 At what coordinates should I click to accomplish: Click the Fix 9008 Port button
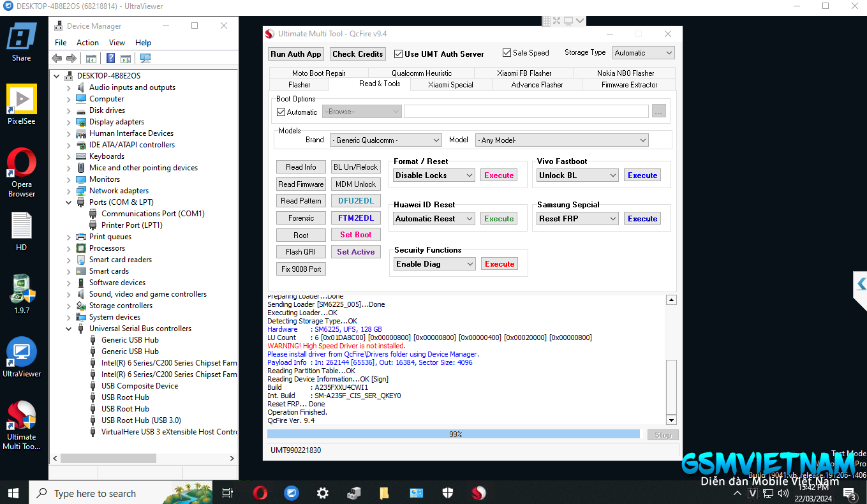tap(301, 269)
